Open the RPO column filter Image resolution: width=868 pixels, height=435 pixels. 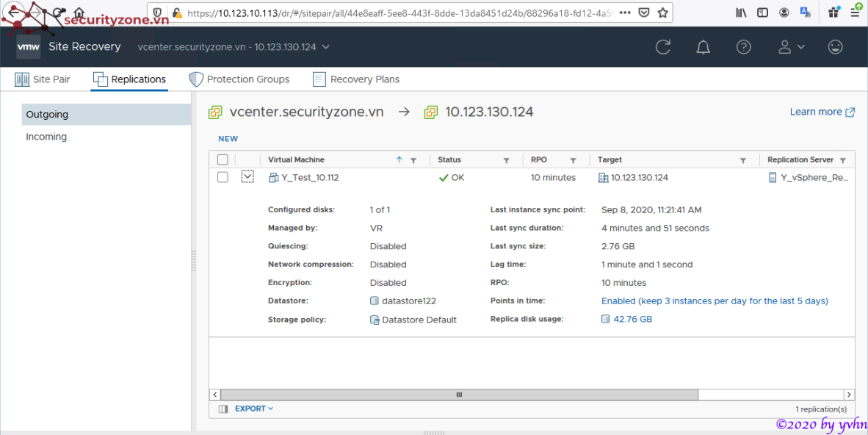pos(573,161)
